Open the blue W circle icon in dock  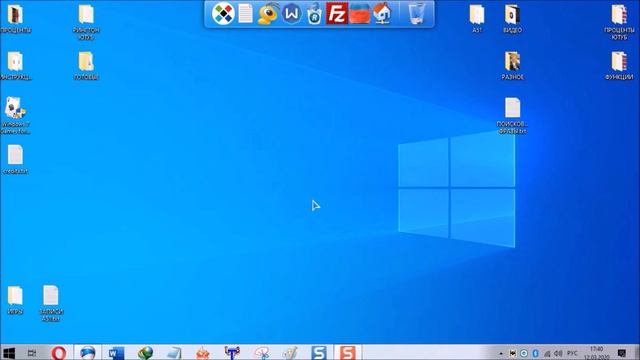[x=291, y=13]
